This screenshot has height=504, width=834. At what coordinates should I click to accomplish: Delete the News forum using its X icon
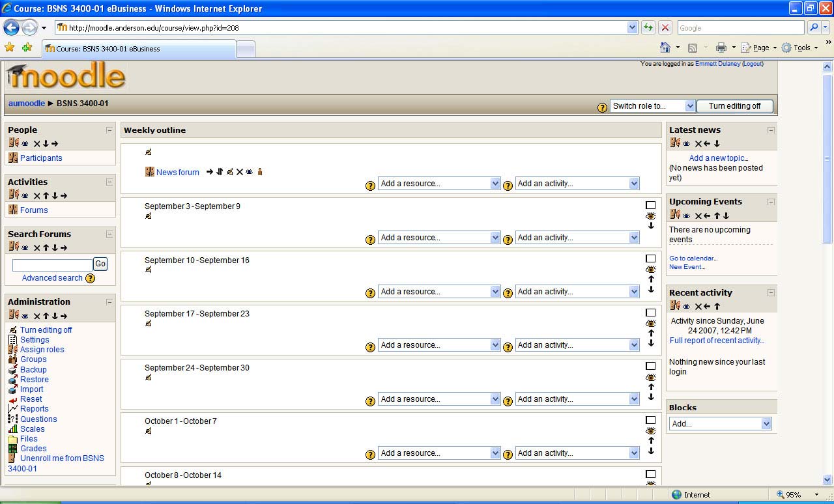click(x=239, y=172)
